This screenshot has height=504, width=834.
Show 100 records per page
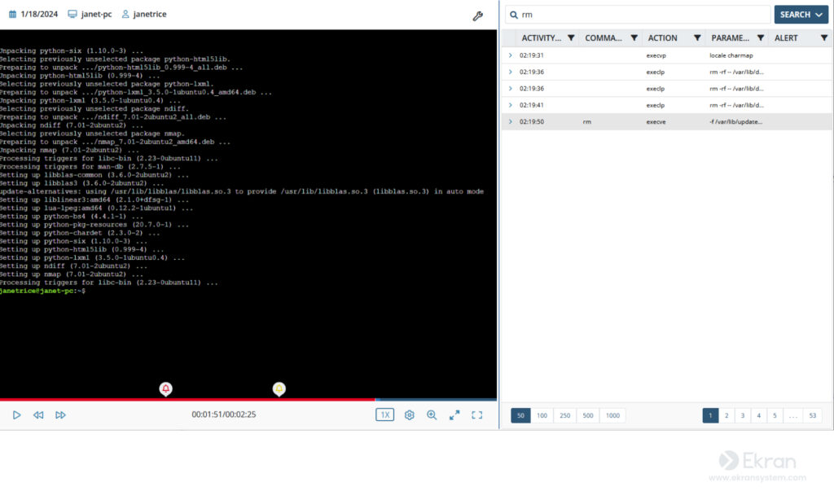tap(542, 415)
